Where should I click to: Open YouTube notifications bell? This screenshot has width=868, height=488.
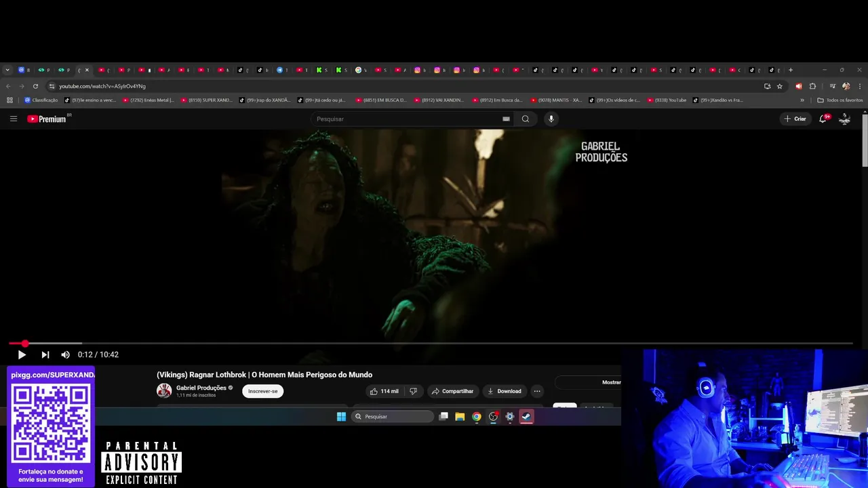pyautogui.click(x=823, y=119)
